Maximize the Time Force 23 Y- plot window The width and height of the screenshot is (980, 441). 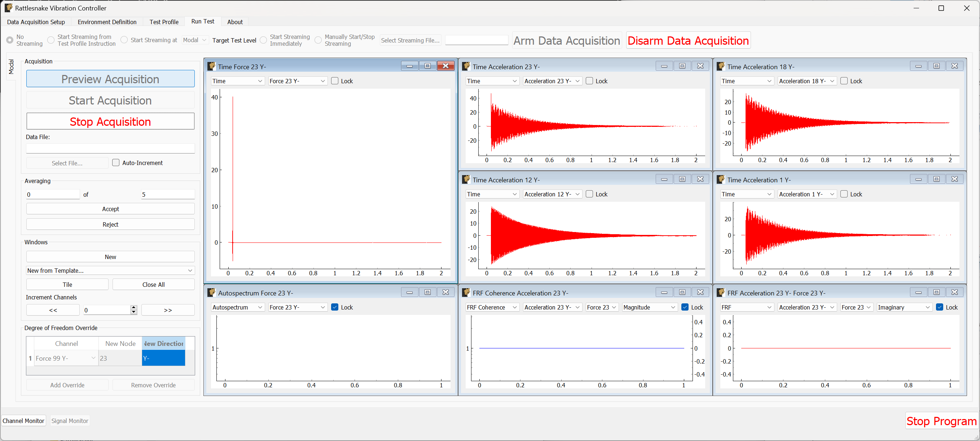click(x=427, y=65)
